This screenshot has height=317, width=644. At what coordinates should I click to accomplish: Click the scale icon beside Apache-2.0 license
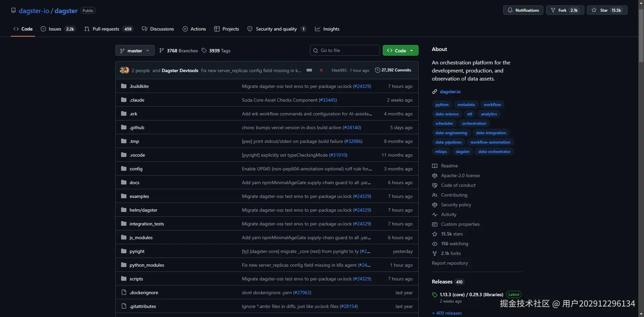coord(435,175)
